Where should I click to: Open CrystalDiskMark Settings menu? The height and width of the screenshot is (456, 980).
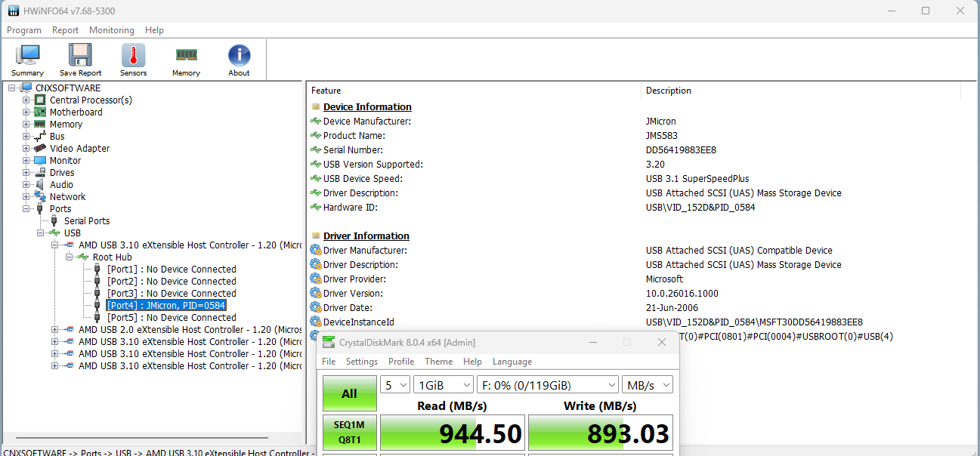tap(362, 362)
